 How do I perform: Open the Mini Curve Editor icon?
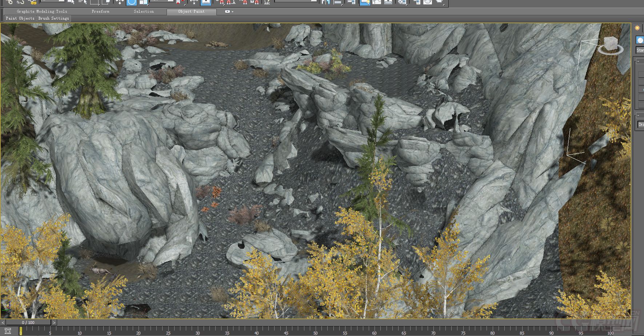tap(8, 331)
